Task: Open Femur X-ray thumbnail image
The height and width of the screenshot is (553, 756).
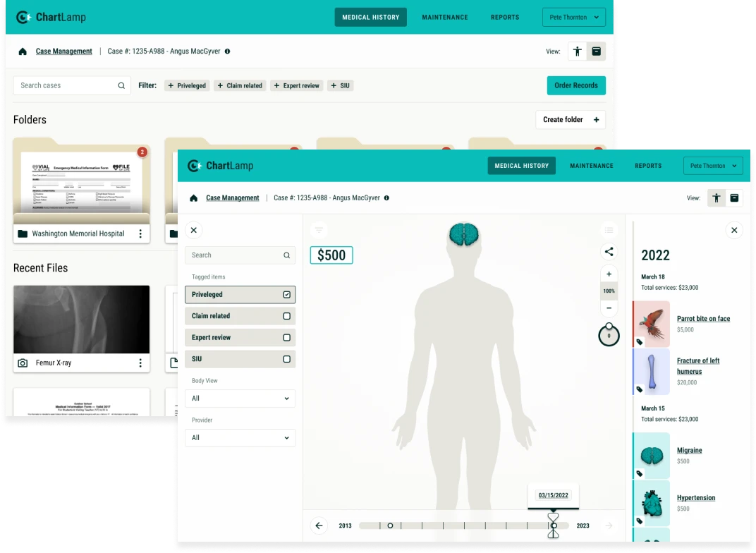Action: click(x=82, y=319)
